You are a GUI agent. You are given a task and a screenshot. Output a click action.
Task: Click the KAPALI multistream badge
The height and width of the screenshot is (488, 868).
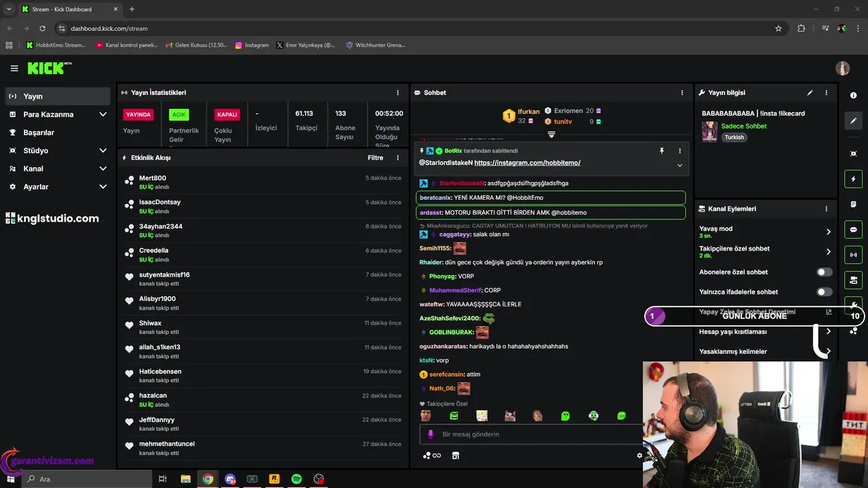coord(227,115)
